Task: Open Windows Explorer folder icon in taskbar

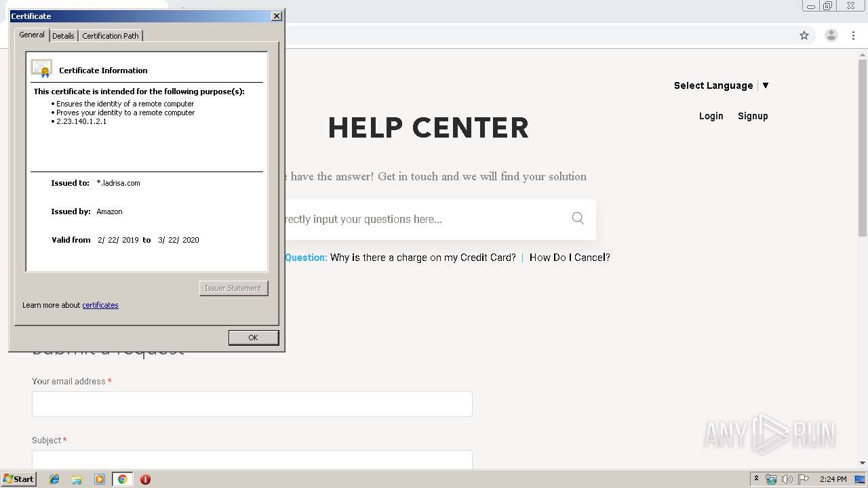Action: pyautogui.click(x=77, y=479)
